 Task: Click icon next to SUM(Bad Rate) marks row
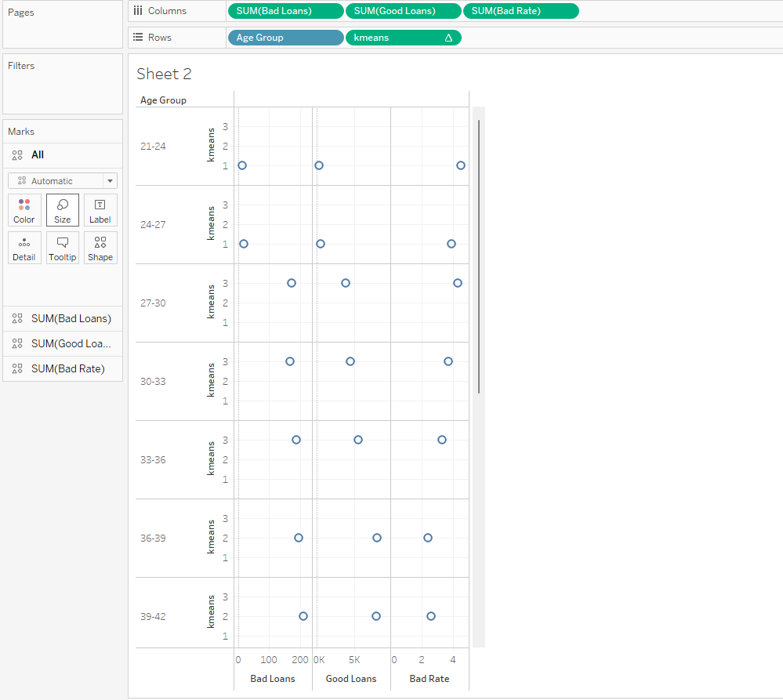tap(17, 368)
